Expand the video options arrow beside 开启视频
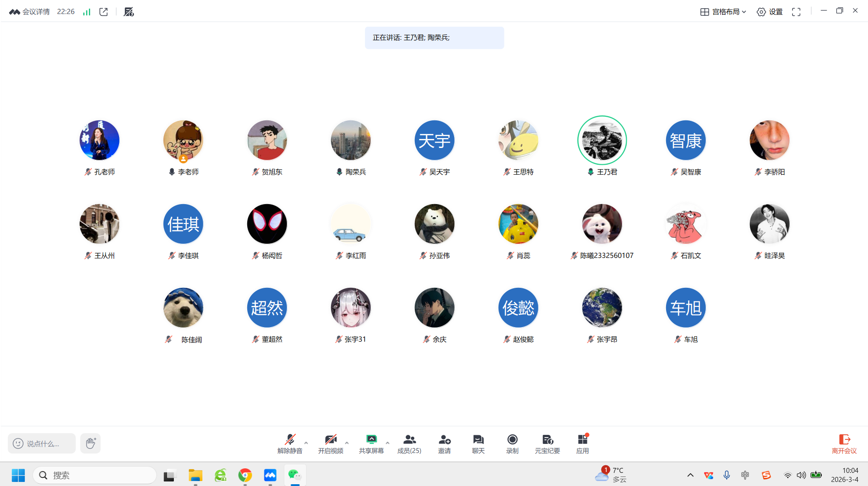Screen dimensions: 868x486 [347, 443]
